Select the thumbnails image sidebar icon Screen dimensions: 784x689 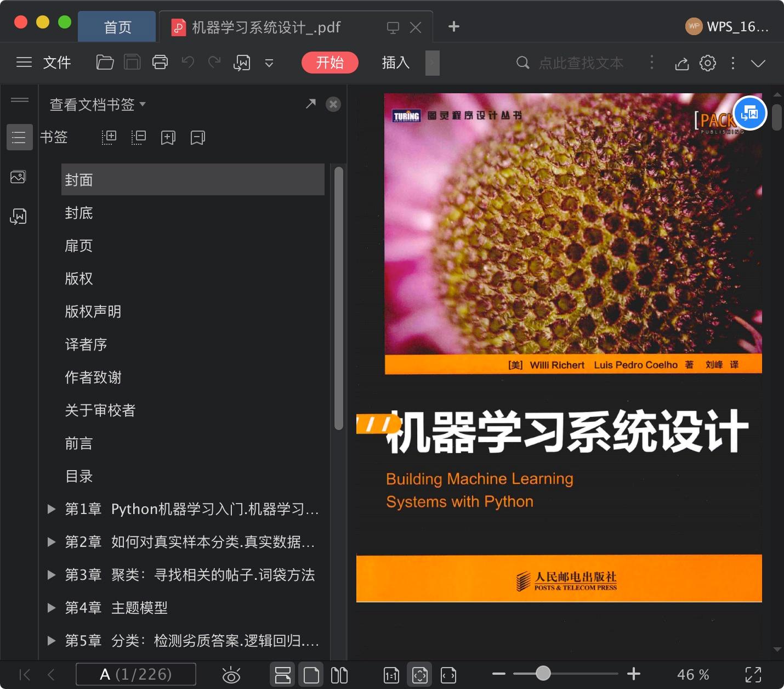click(x=18, y=177)
